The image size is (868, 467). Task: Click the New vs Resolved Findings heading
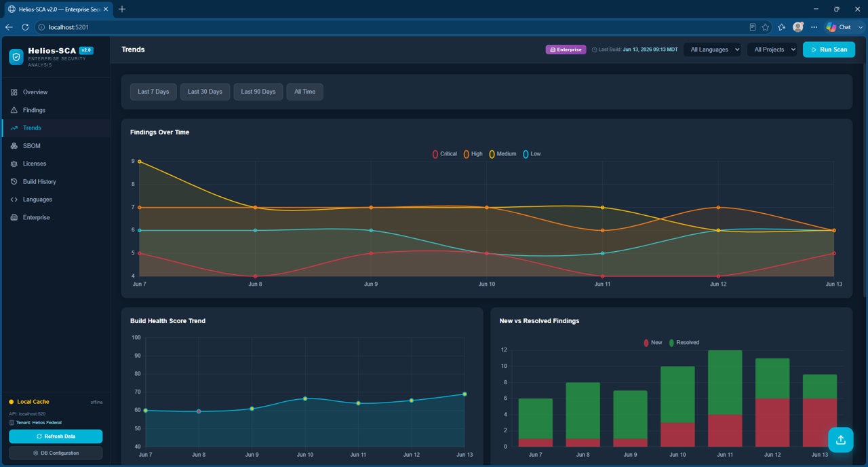[539, 321]
